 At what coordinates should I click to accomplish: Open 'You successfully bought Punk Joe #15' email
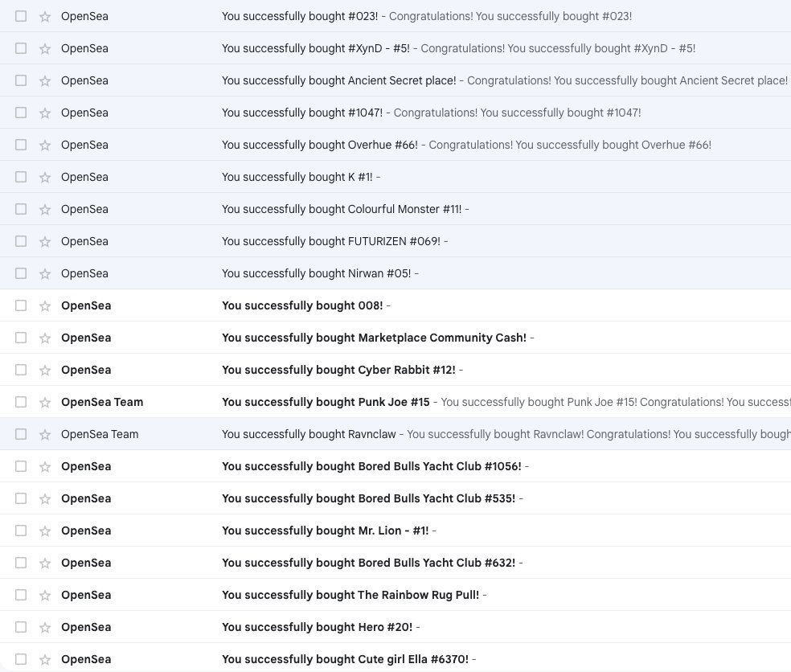(326, 402)
